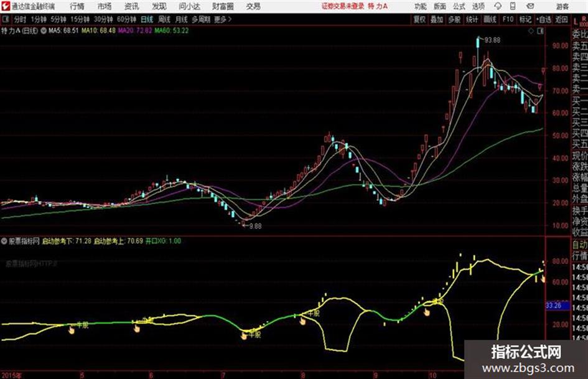Image resolution: width=588 pixels, height=379 pixels.
Task: Open the 市场 menu
Action: click(105, 6)
